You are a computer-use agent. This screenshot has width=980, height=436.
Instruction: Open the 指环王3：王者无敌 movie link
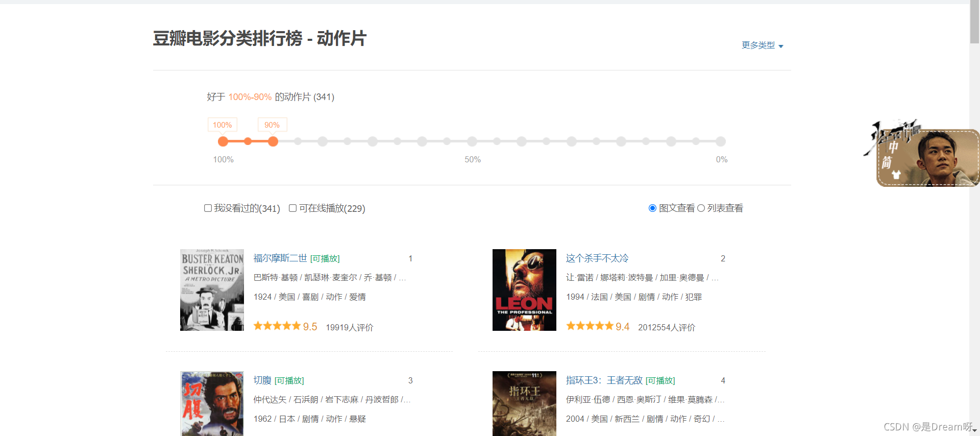click(604, 380)
